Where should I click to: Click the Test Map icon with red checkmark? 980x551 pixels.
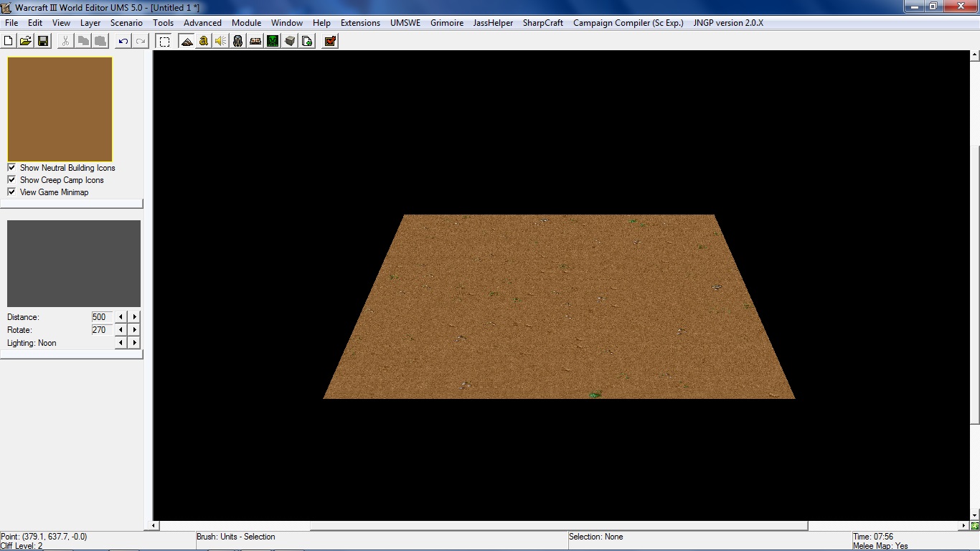point(330,41)
